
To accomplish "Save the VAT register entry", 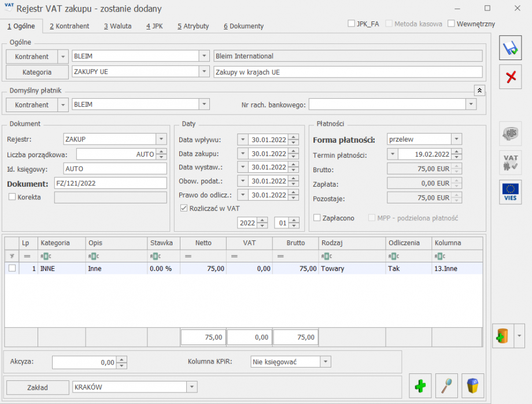I will click(510, 48).
